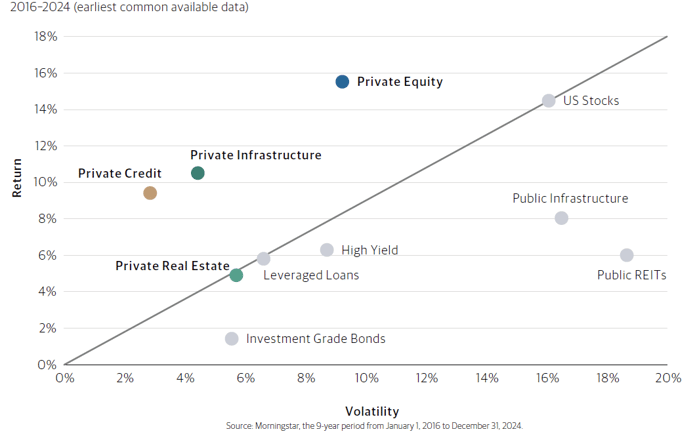Click the Private Equity text label
Image resolution: width=695 pixels, height=438 pixels.
point(399,82)
